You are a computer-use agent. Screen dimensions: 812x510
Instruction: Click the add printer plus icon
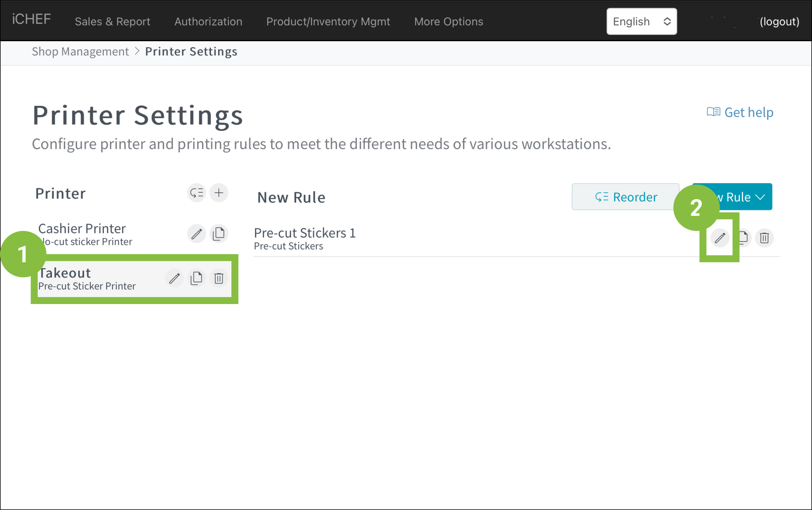(219, 193)
